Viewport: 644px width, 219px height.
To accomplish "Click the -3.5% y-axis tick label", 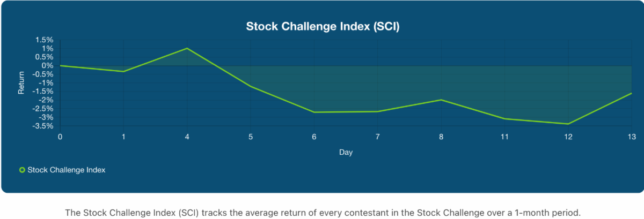I will [x=43, y=126].
